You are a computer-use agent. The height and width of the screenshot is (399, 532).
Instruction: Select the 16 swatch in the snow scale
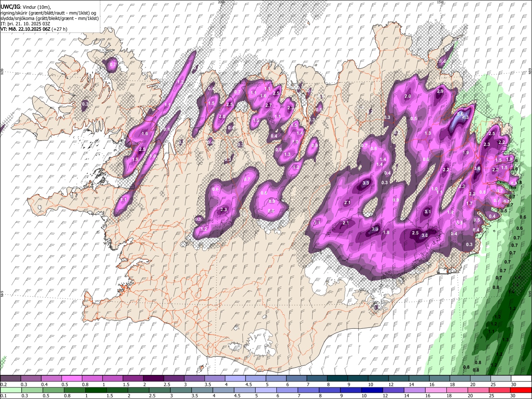coord(440,378)
